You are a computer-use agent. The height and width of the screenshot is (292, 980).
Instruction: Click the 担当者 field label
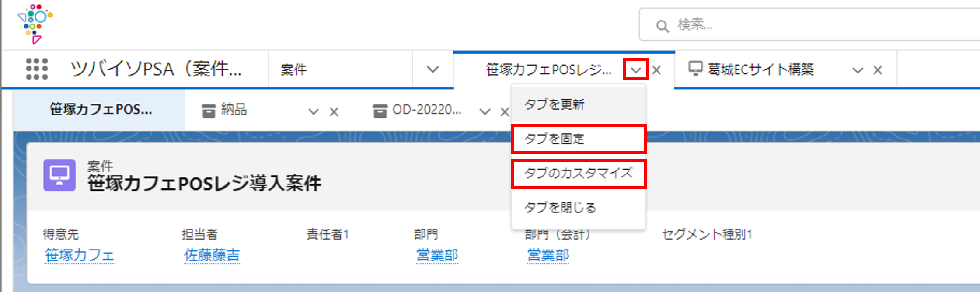[x=200, y=234]
